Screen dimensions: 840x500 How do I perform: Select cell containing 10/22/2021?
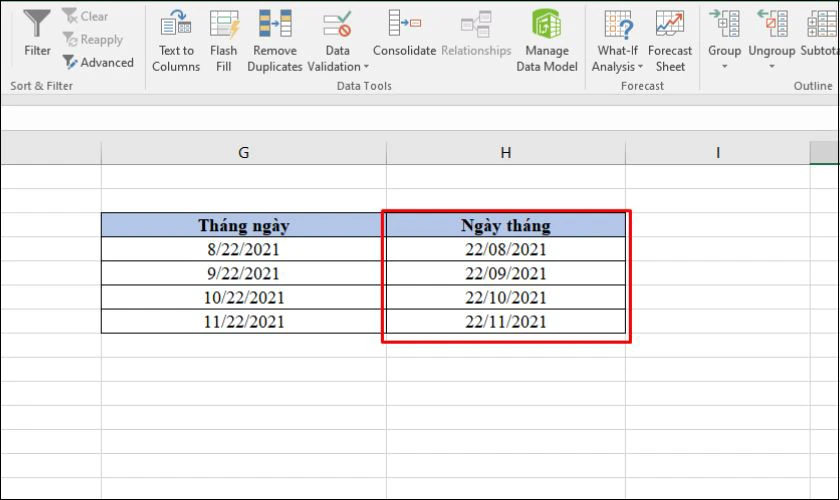(x=244, y=297)
